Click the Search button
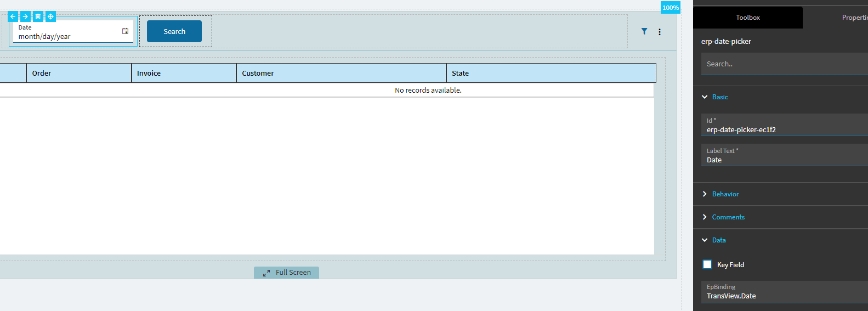This screenshot has width=868, height=311. pyautogui.click(x=174, y=31)
